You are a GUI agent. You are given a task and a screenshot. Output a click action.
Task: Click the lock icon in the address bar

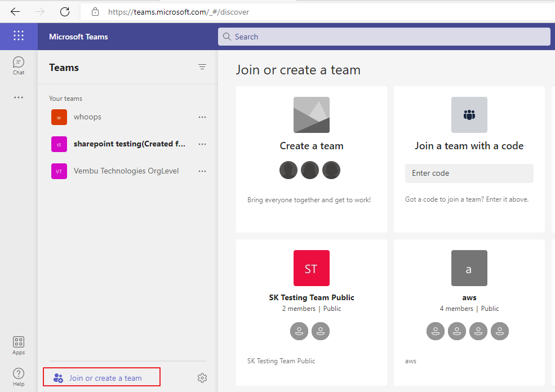tap(95, 12)
